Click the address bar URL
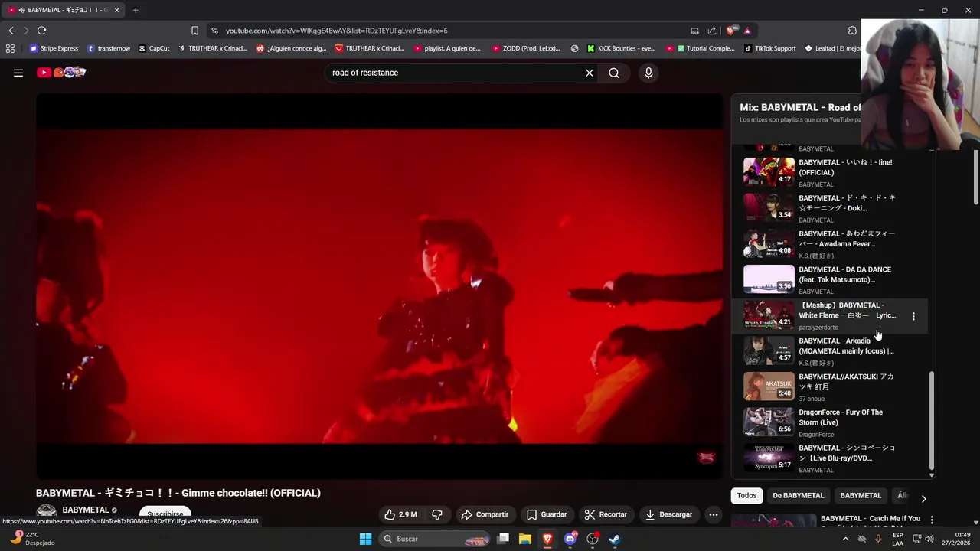This screenshot has width=980, height=551. click(x=337, y=31)
